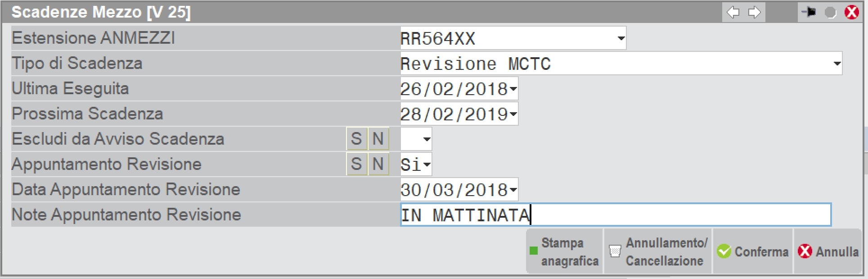
Task: Open the Prossima Scadenza date picker
Action: (513, 114)
